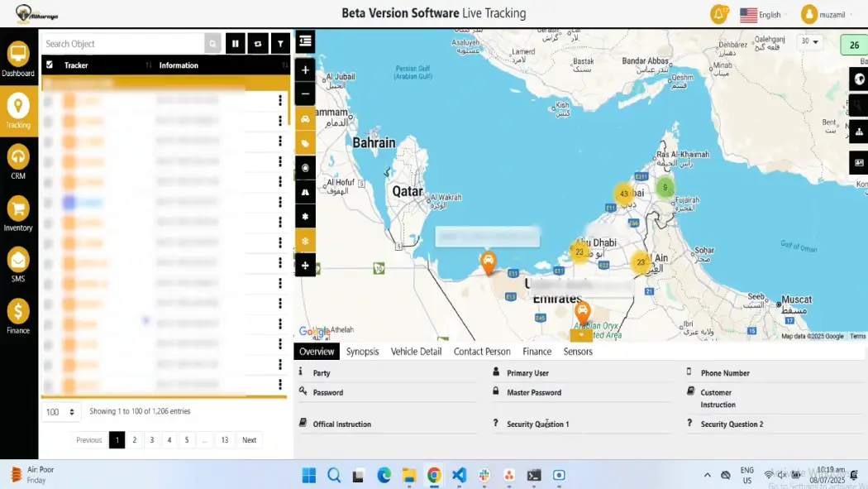The height and width of the screenshot is (489, 868).
Task: Toggle vehicle label tags on map
Action: point(305,143)
